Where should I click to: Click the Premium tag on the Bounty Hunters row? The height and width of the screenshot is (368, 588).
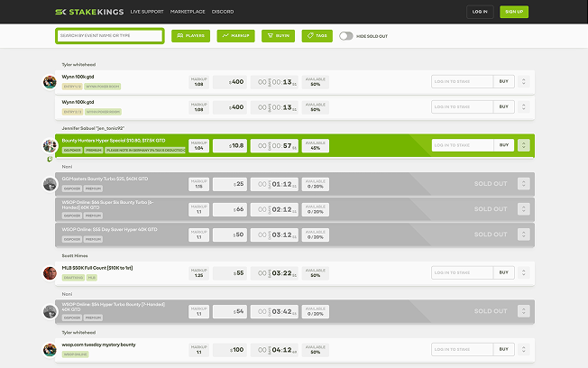[94, 150]
